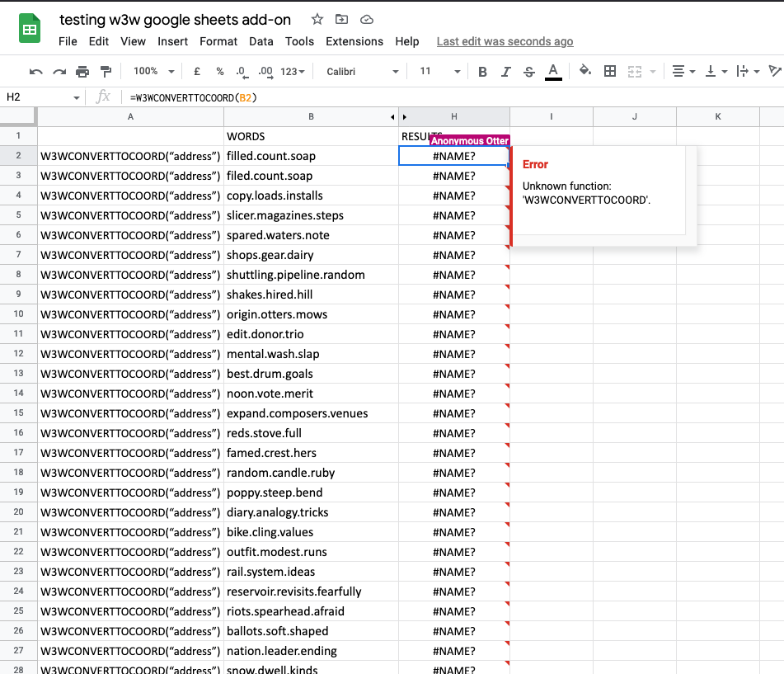Screen dimensions: 784x674
Task: Toggle strikethrough formatting
Action: [x=529, y=72]
